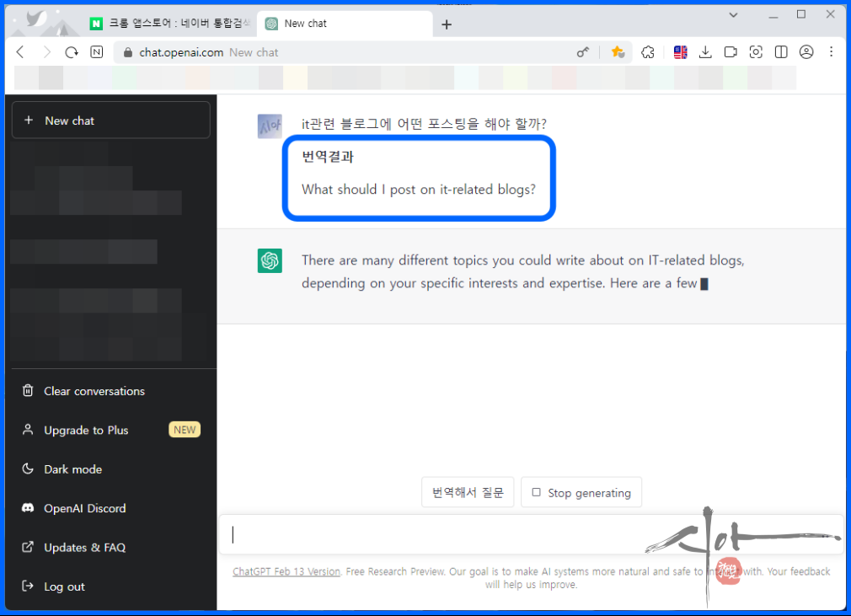This screenshot has width=851, height=616.
Task: Go back with the browser back arrow
Action: (20, 52)
